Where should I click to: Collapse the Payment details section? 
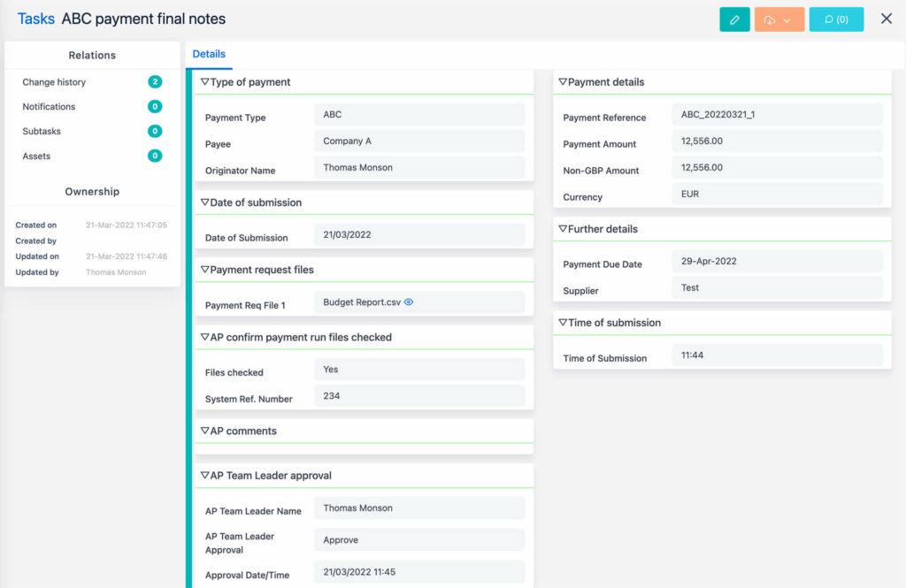[x=562, y=82]
